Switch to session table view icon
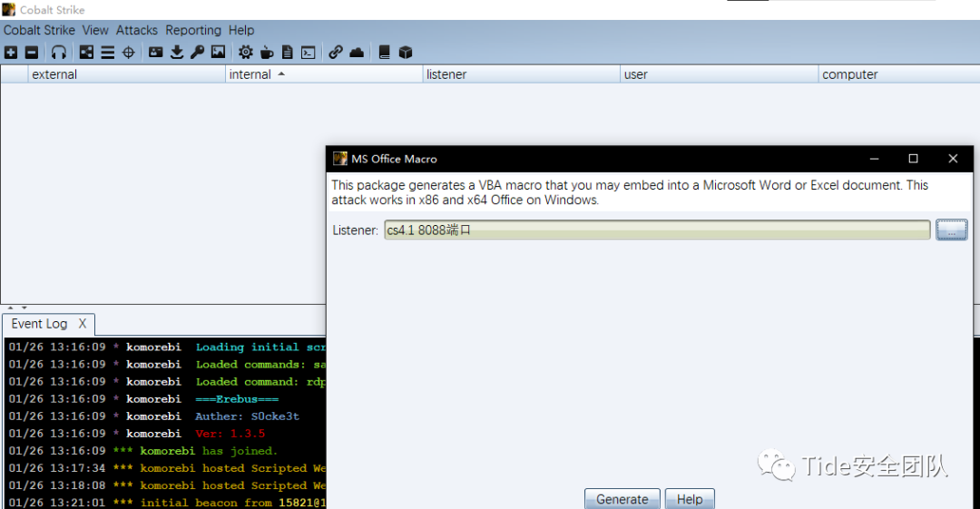 tap(107, 53)
